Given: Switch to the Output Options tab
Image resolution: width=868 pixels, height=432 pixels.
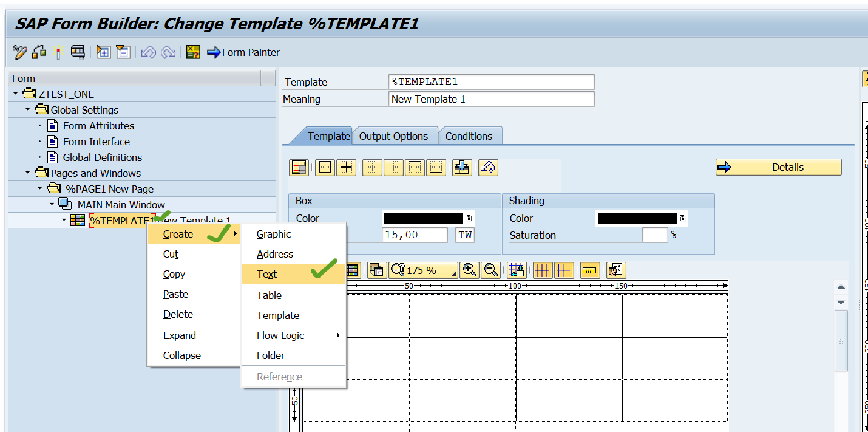Looking at the screenshot, I should [395, 135].
